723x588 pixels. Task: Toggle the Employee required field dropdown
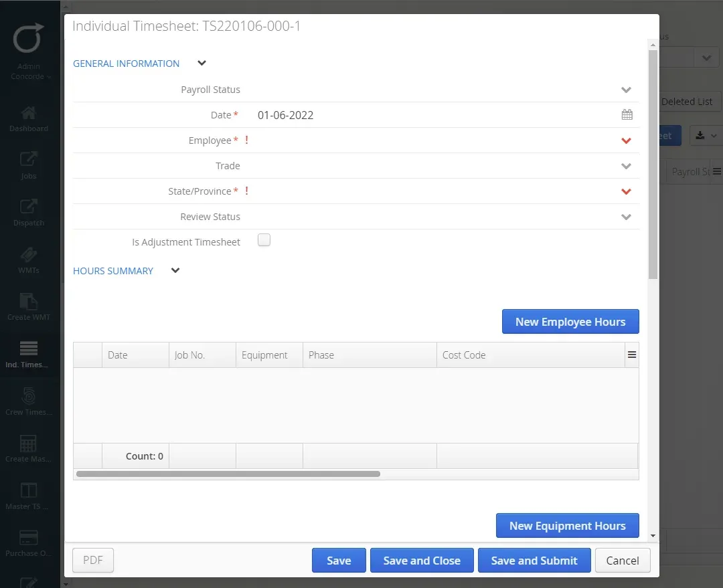pos(627,140)
